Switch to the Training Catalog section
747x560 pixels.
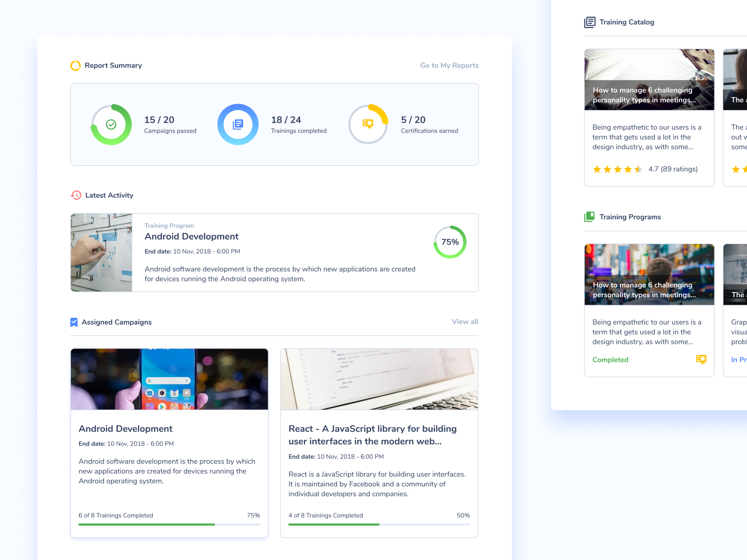(627, 22)
